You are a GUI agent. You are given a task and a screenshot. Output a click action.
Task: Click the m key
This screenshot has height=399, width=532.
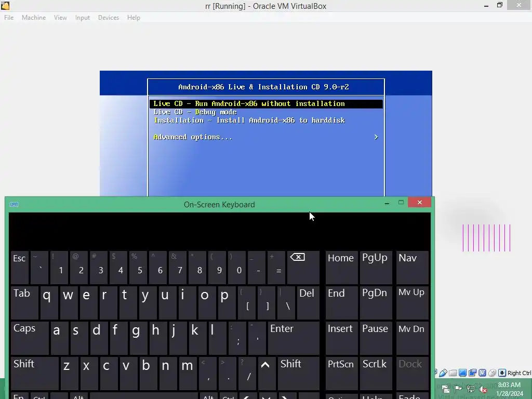click(188, 373)
